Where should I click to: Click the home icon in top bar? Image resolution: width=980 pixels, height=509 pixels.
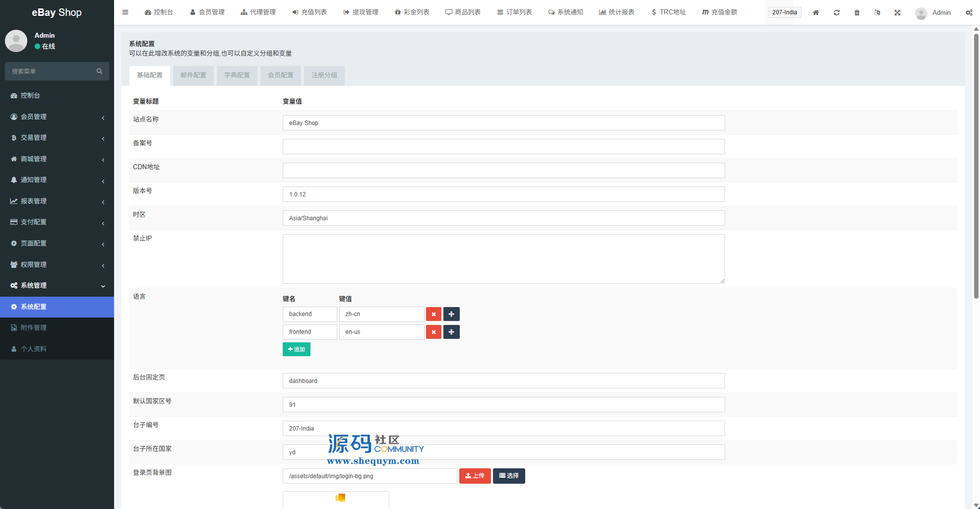coord(816,12)
